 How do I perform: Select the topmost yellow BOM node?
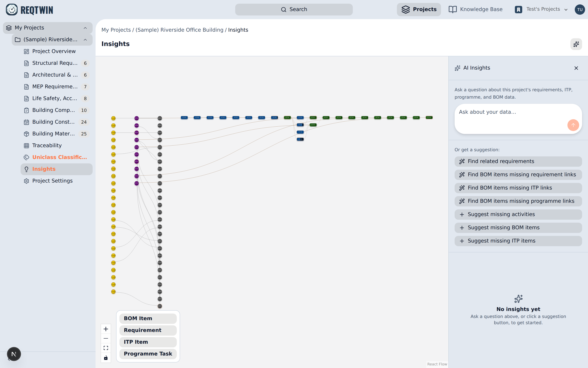[x=113, y=118]
